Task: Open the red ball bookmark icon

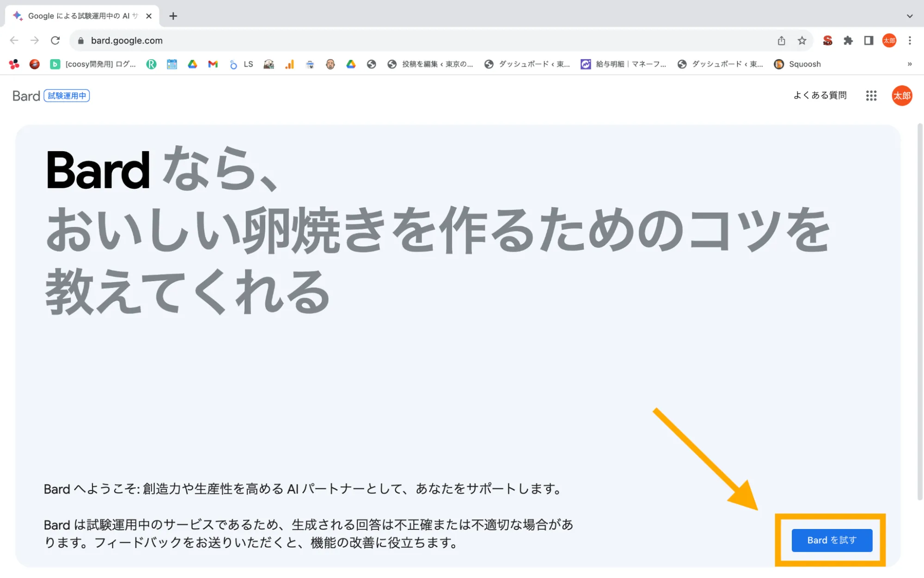Action: pyautogui.click(x=35, y=64)
